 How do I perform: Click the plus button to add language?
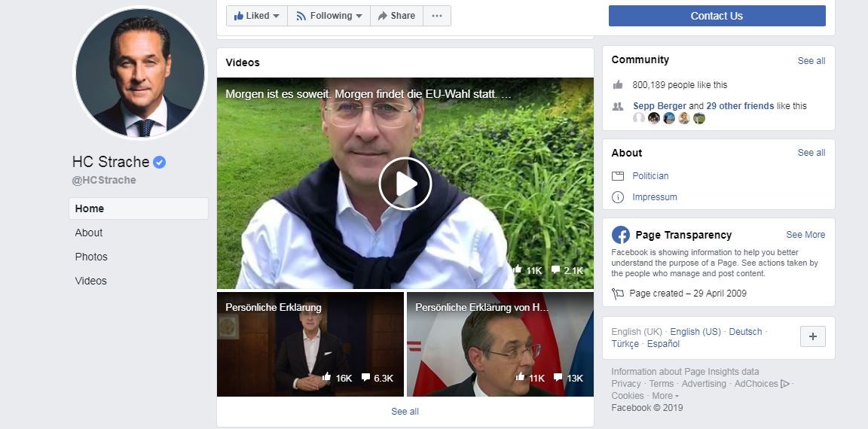813,336
